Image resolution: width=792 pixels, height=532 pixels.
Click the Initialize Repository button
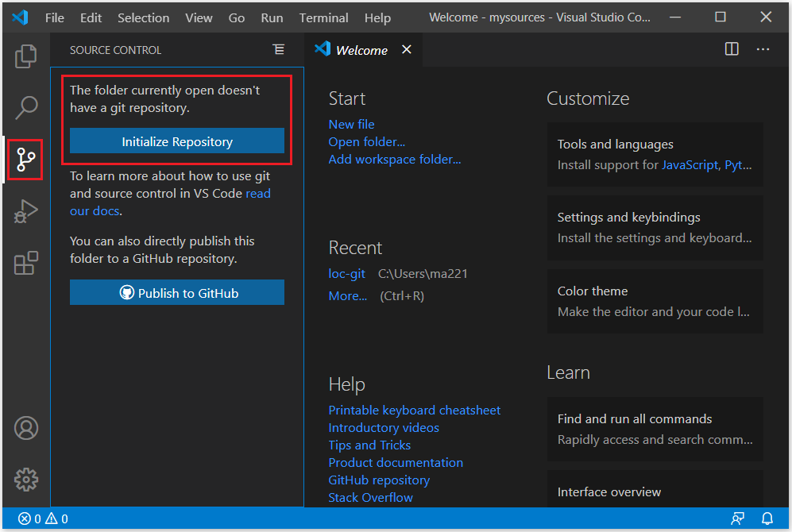[x=177, y=141]
